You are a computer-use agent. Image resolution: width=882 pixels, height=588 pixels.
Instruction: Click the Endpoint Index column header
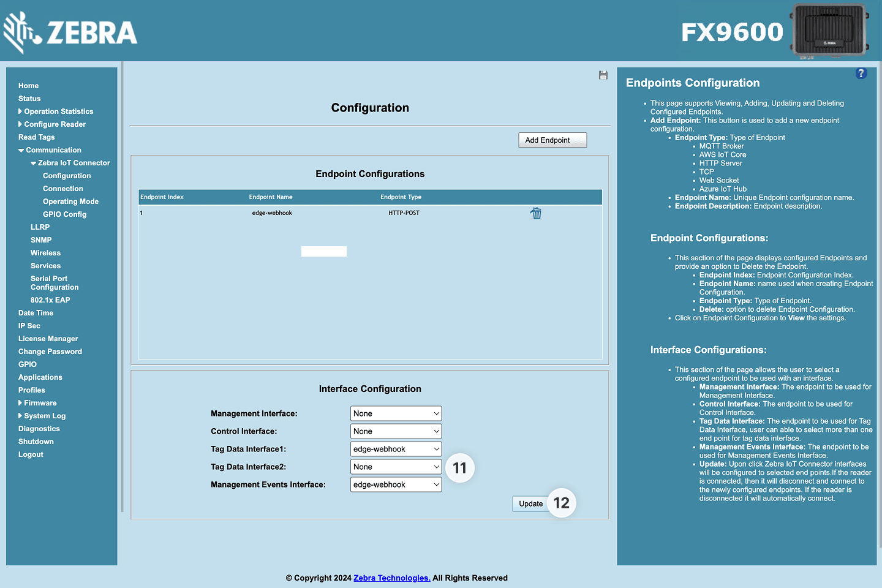pyautogui.click(x=162, y=197)
